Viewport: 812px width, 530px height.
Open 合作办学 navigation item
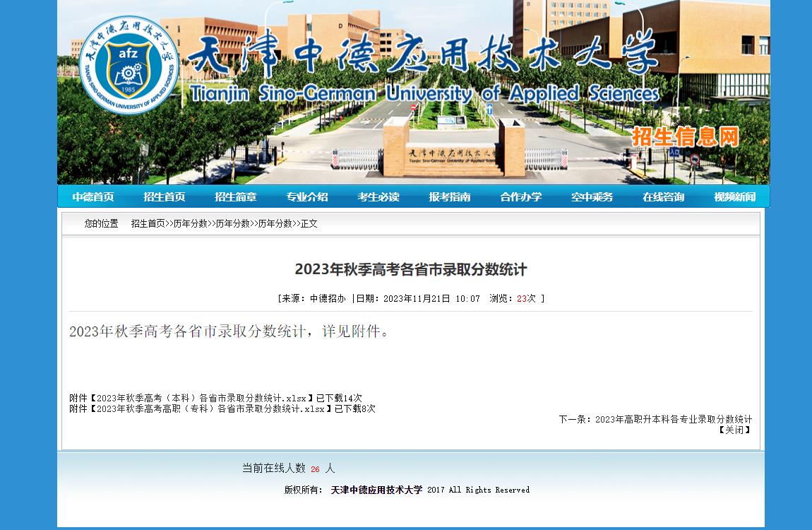point(521,197)
